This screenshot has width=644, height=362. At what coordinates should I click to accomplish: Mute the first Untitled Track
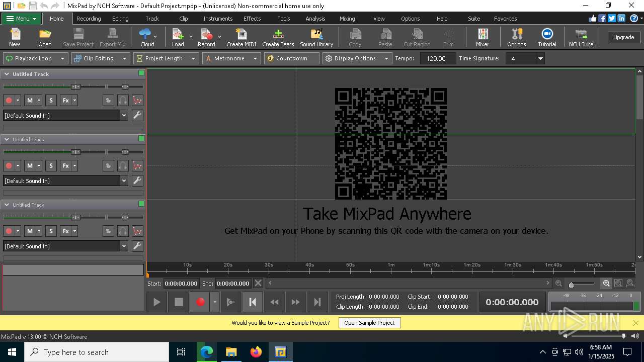coord(30,100)
